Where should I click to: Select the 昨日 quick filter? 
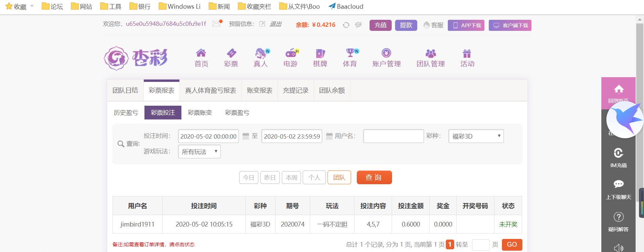pyautogui.click(x=270, y=177)
